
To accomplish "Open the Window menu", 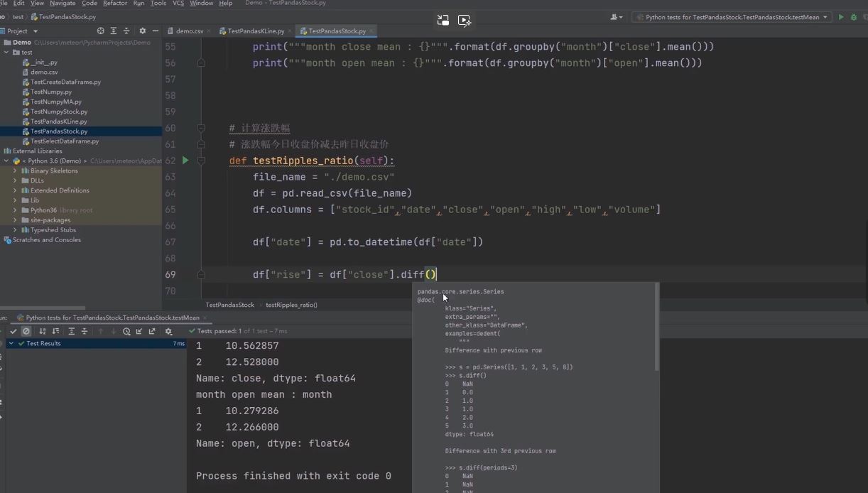I will point(202,4).
